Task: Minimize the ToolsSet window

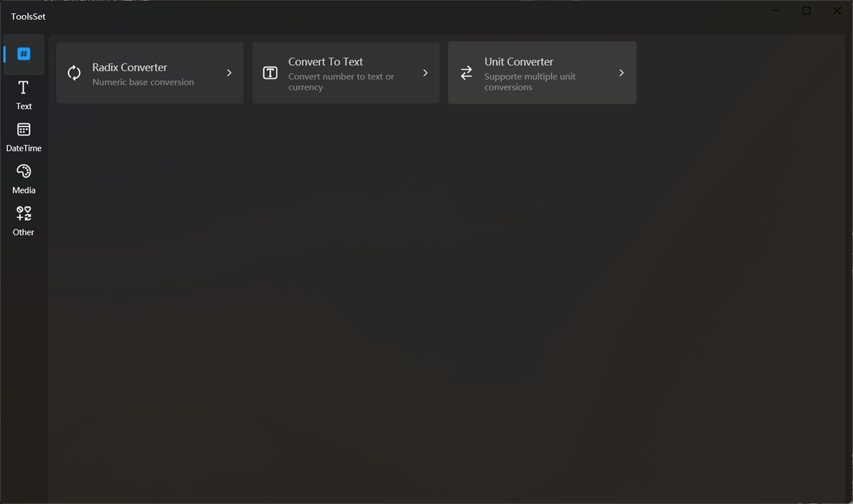Action: [775, 11]
